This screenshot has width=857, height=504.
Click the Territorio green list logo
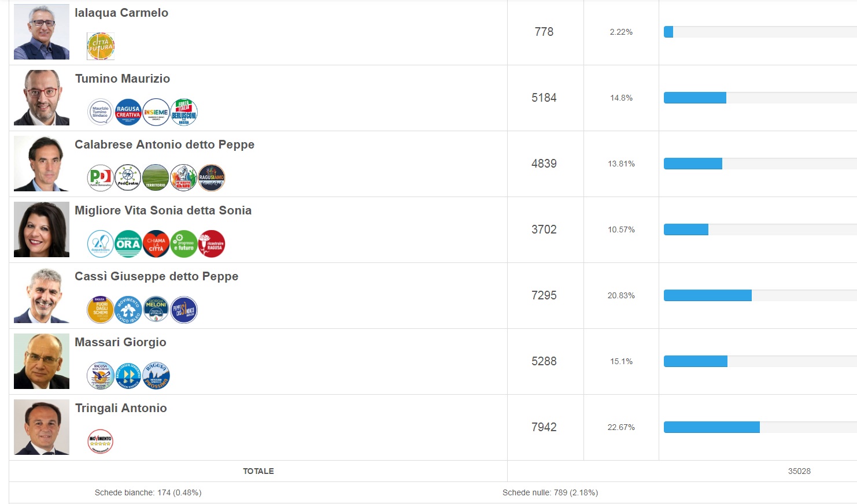(156, 178)
